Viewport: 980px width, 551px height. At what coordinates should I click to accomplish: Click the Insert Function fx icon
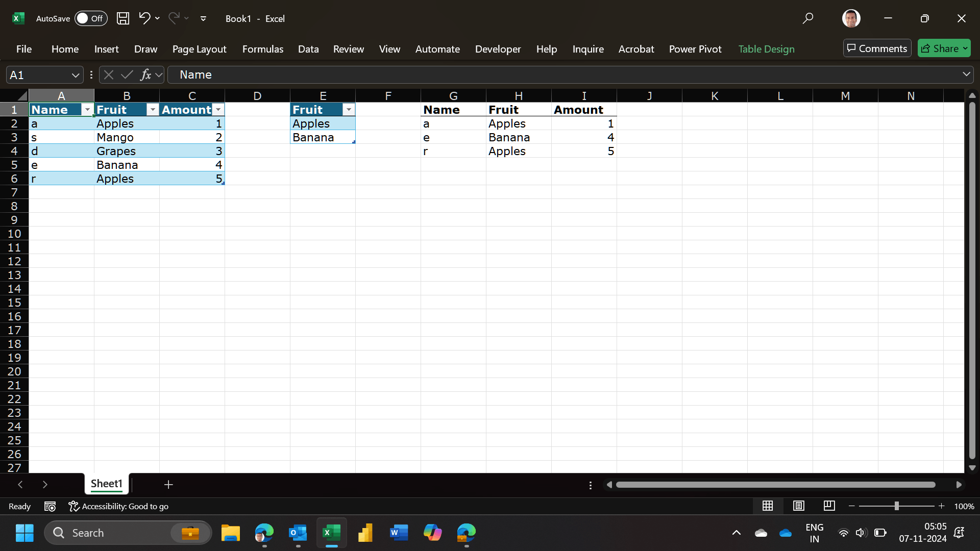tap(146, 75)
